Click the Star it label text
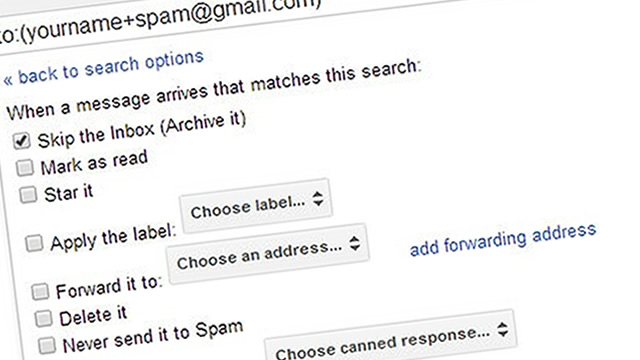 coord(68,193)
